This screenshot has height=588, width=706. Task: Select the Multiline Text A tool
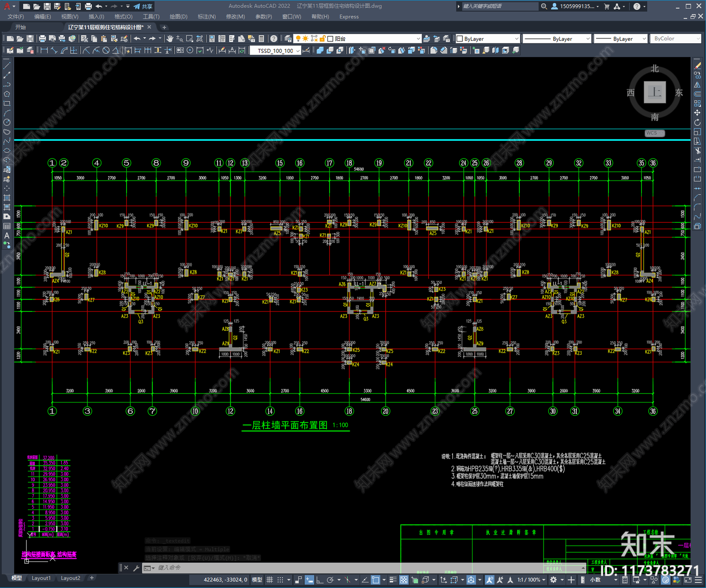pos(7,236)
